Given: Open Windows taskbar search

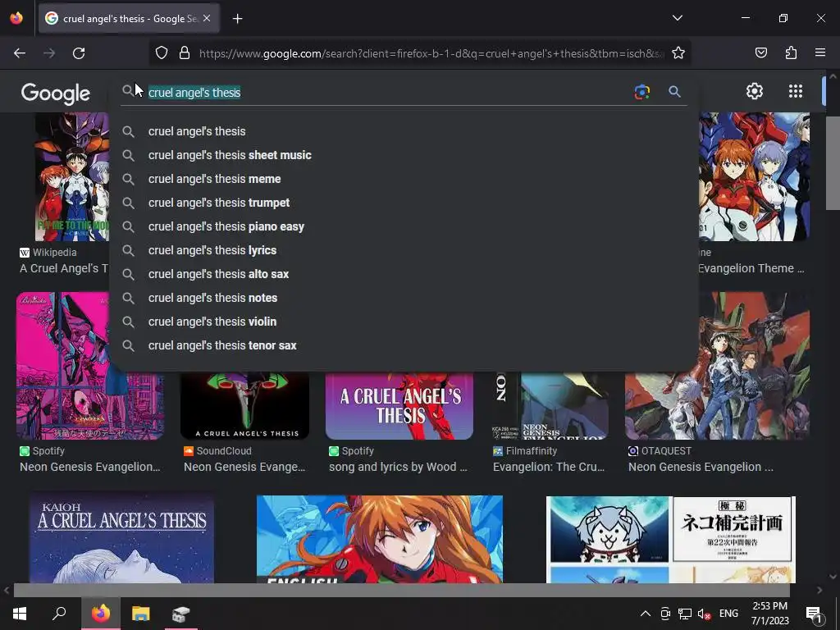Looking at the screenshot, I should pos(59,614).
